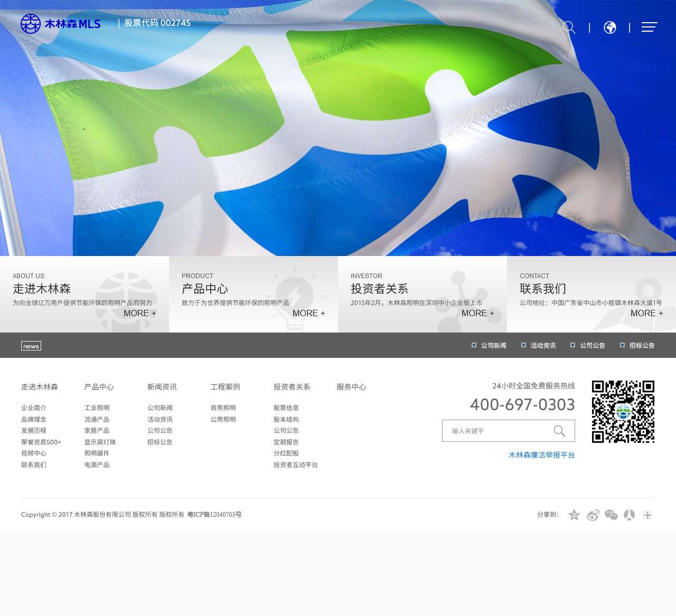Open the 家居产品 product link
This screenshot has height=616, width=676.
click(97, 431)
